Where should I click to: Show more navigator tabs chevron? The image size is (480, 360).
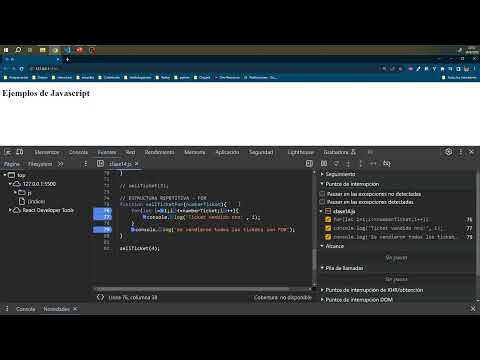coord(60,164)
